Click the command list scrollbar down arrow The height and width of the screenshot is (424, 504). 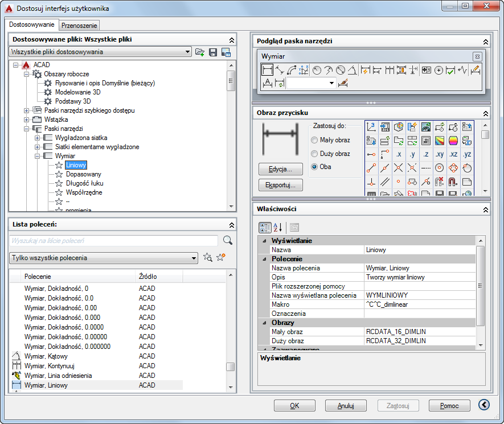[231, 388]
